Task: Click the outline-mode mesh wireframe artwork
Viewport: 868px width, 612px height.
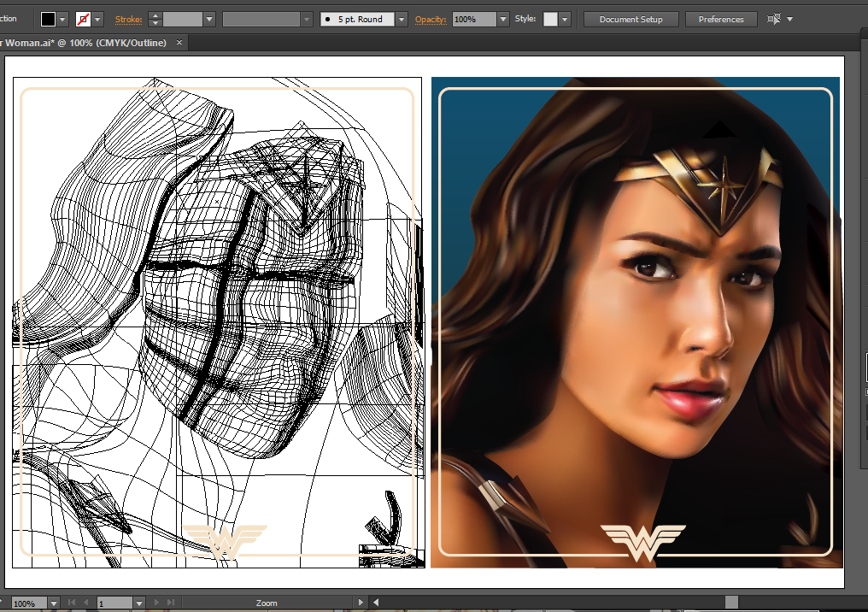Action: click(x=218, y=322)
